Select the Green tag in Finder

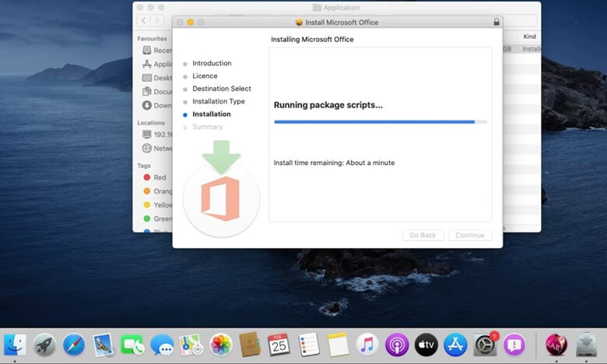[x=157, y=219]
